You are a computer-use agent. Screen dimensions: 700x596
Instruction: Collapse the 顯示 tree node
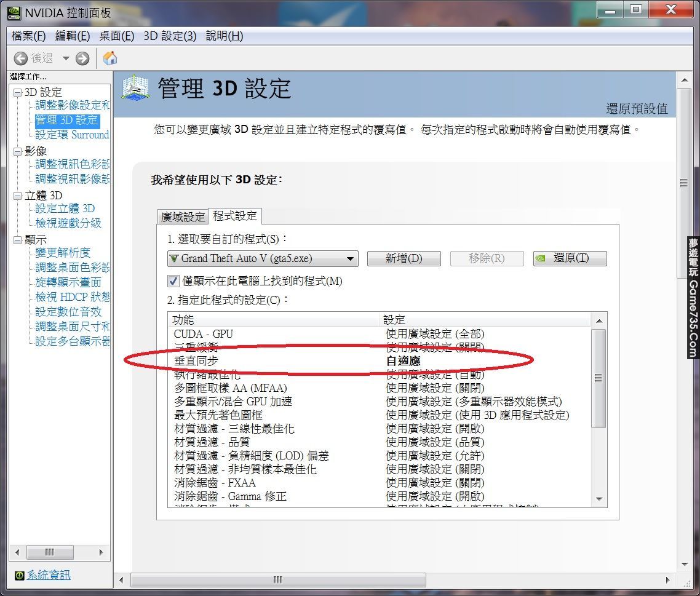[x=17, y=240]
